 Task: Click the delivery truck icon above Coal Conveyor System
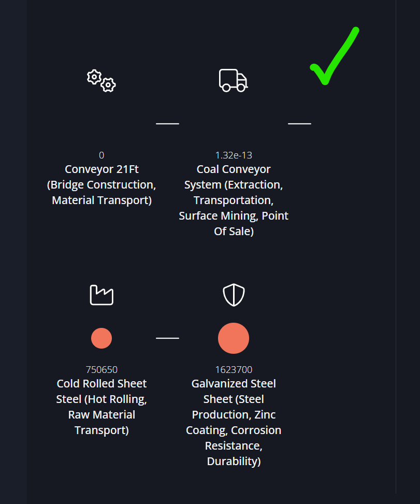pos(233,80)
